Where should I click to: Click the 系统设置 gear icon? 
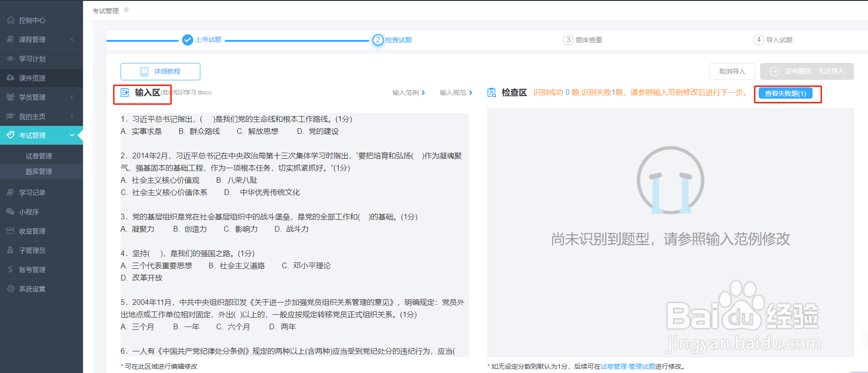(11, 289)
